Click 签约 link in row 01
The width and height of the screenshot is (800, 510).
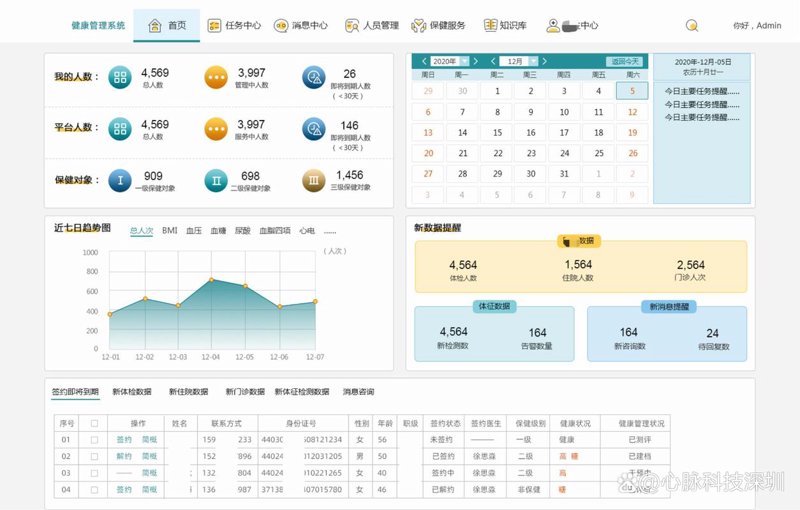tap(124, 440)
